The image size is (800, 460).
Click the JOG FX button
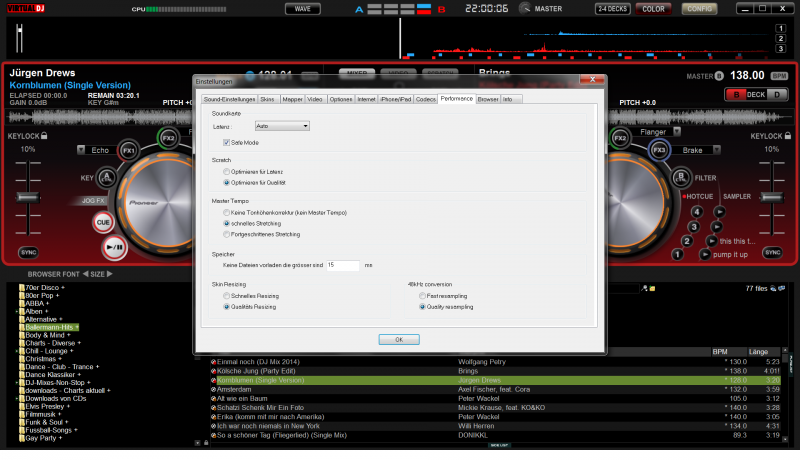92,200
